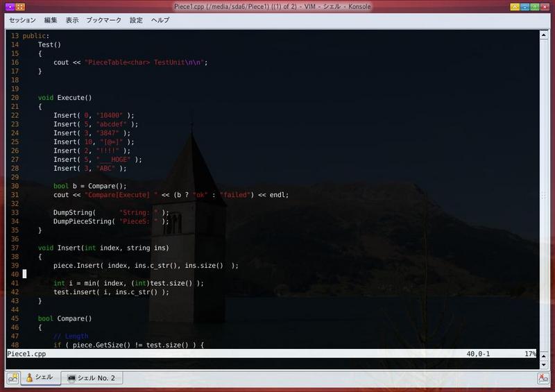Open the ブックマーク (Bookmarks) menu

point(103,20)
